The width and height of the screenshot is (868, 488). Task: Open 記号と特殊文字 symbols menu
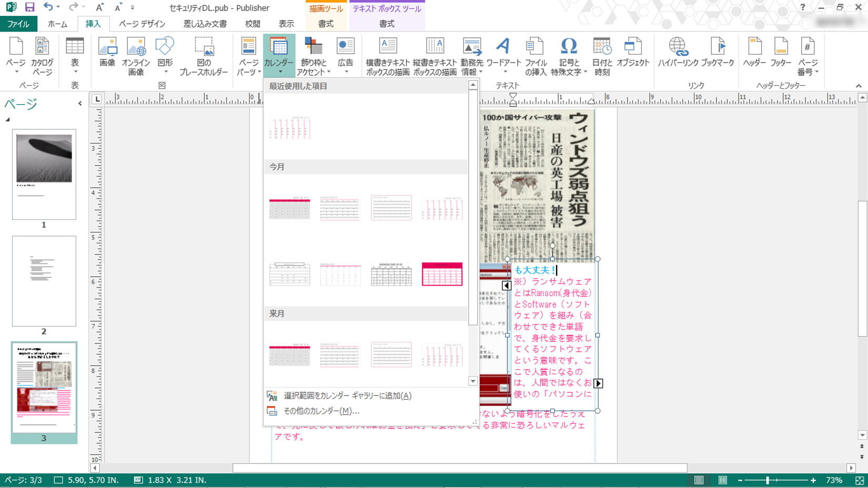pos(569,56)
